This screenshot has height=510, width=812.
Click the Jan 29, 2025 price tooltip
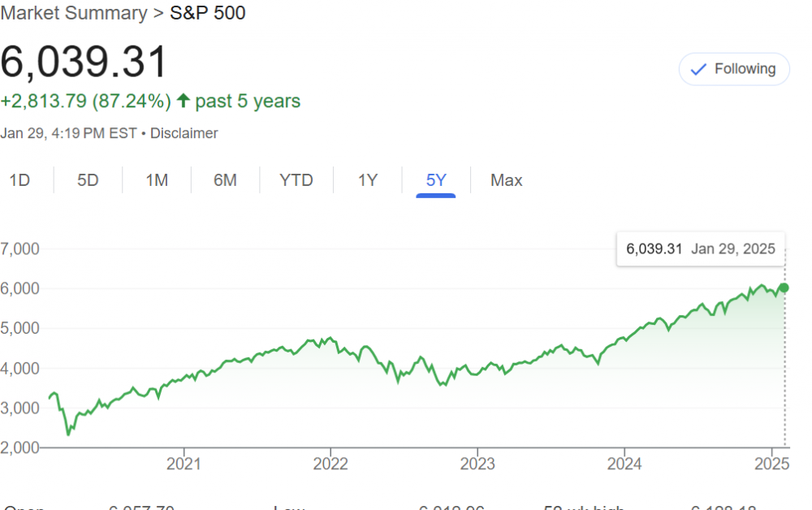click(x=700, y=249)
